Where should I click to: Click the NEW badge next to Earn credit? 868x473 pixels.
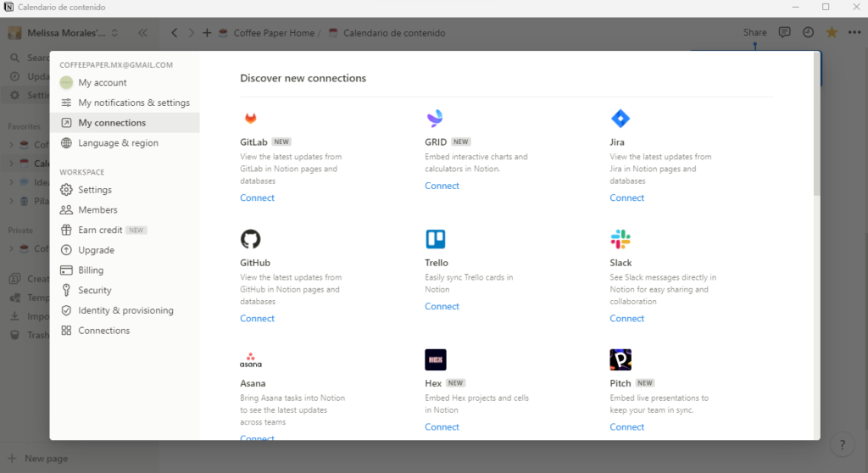pos(136,230)
